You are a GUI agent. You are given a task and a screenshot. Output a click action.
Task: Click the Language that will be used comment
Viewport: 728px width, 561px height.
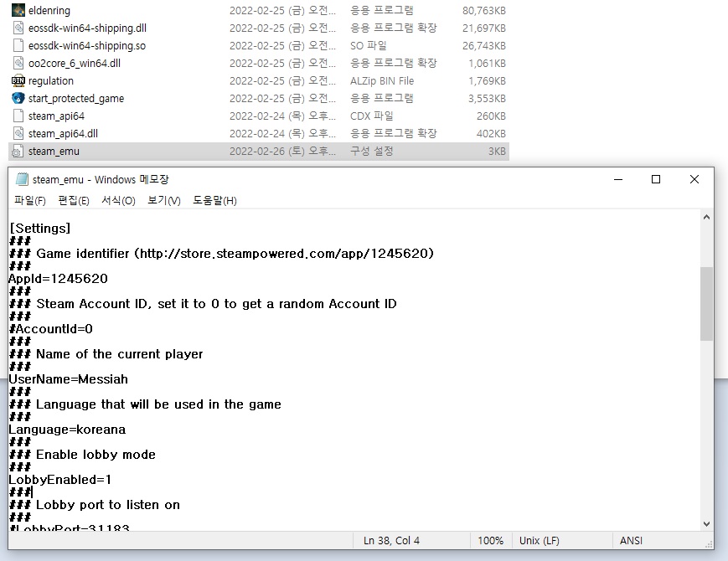click(x=145, y=404)
